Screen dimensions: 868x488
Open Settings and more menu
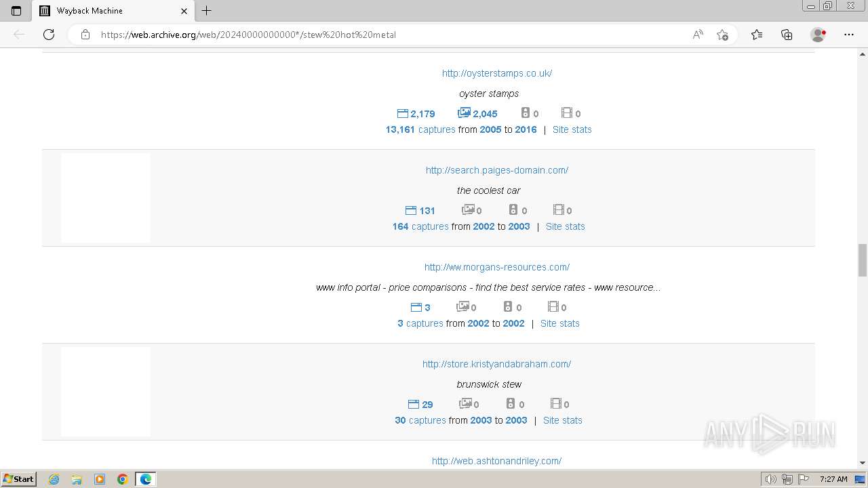(x=849, y=35)
